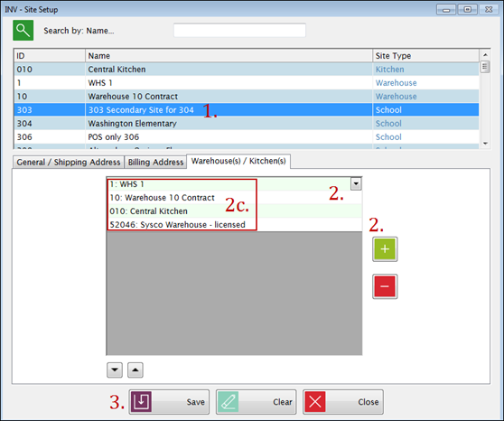Move selected item down with arrow button
Screen dimensions: 504x421
click(115, 370)
